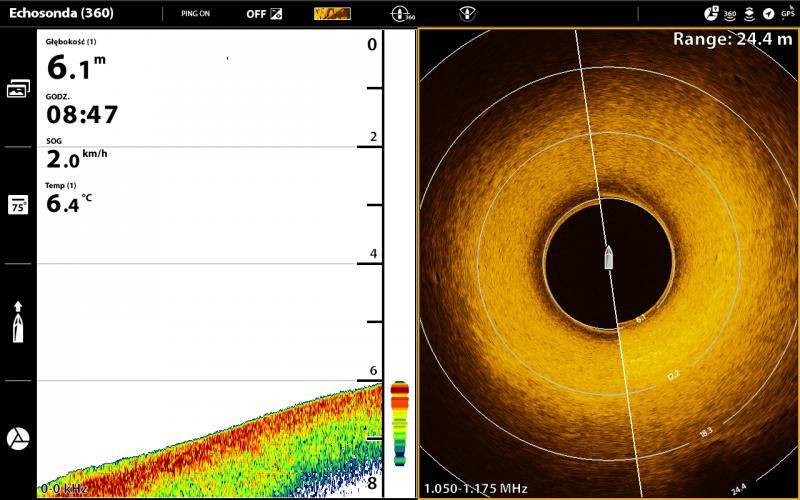
Task: Click the 360 imaging transducer icon in top bar
Action: 402,14
